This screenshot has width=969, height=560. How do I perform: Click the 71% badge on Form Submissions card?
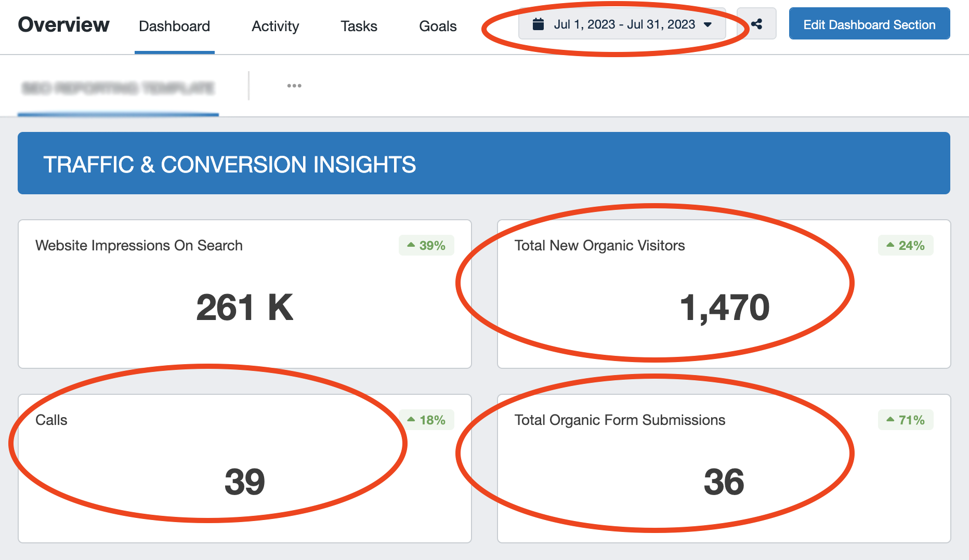pyautogui.click(x=905, y=419)
